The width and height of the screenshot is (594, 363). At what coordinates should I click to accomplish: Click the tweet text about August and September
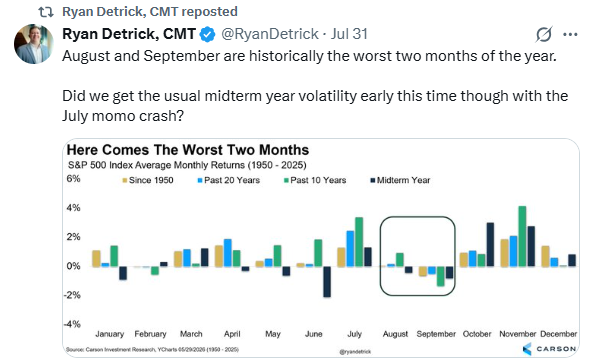pyautogui.click(x=315, y=86)
